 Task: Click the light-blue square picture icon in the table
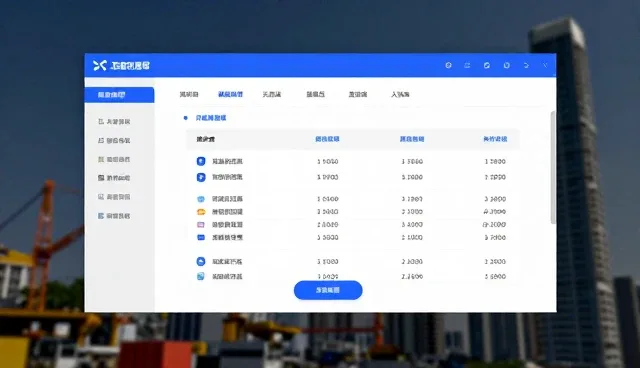pos(201,276)
